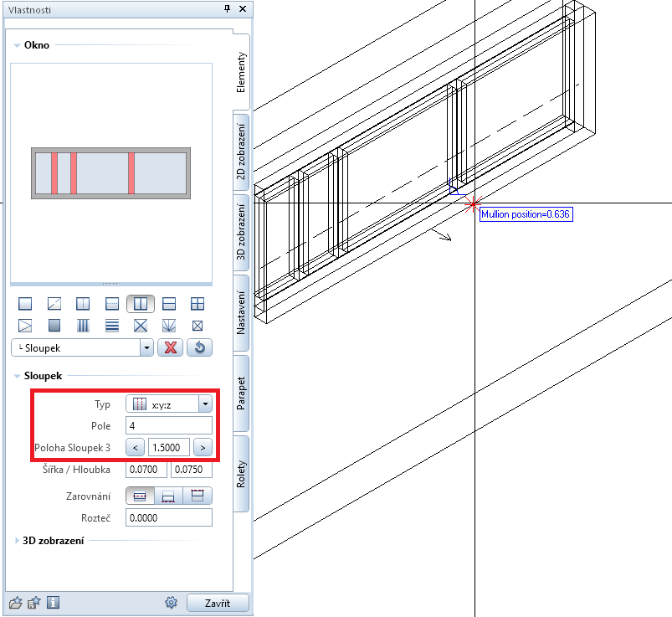The image size is (672, 617).
Task: Click the window preview thumbnail
Action: [x=111, y=173]
